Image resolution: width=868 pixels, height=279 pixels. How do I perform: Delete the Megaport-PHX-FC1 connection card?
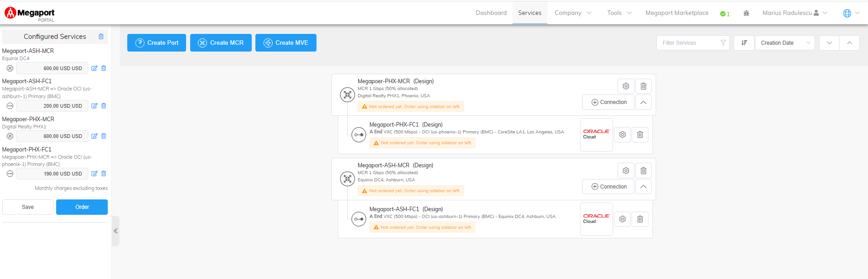click(640, 134)
